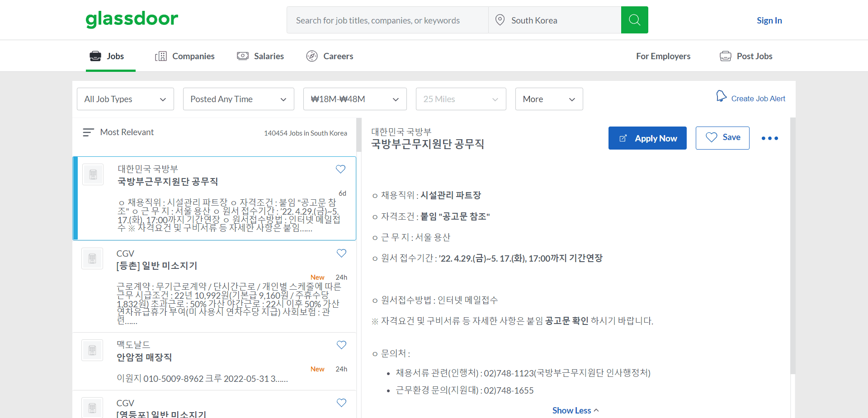Select the briefcase Jobs icon
868x418 pixels.
tap(94, 56)
